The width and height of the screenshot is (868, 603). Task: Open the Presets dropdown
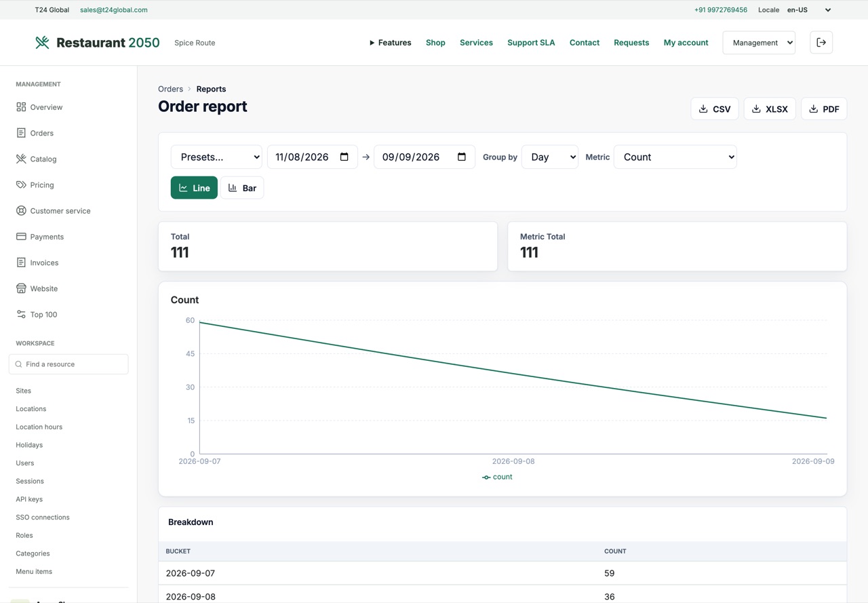point(216,157)
